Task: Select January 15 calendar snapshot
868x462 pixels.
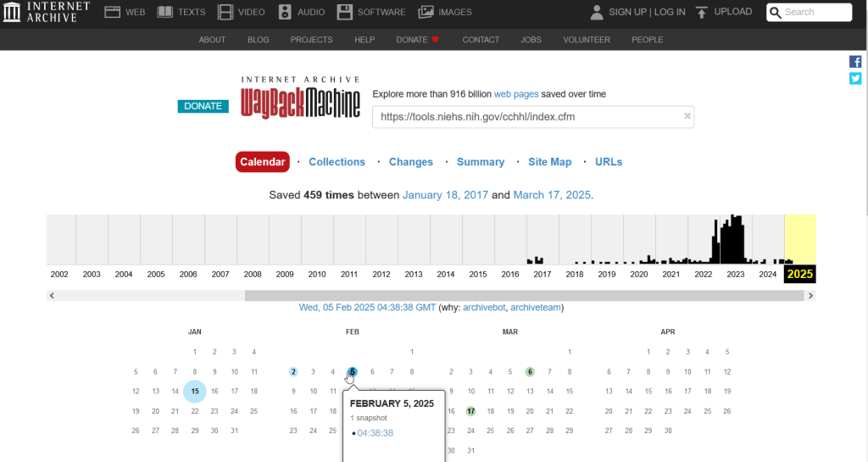Action: point(195,391)
